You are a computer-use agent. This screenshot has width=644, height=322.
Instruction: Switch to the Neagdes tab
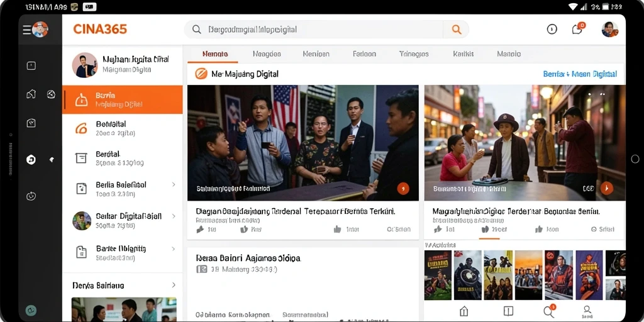pos(267,54)
